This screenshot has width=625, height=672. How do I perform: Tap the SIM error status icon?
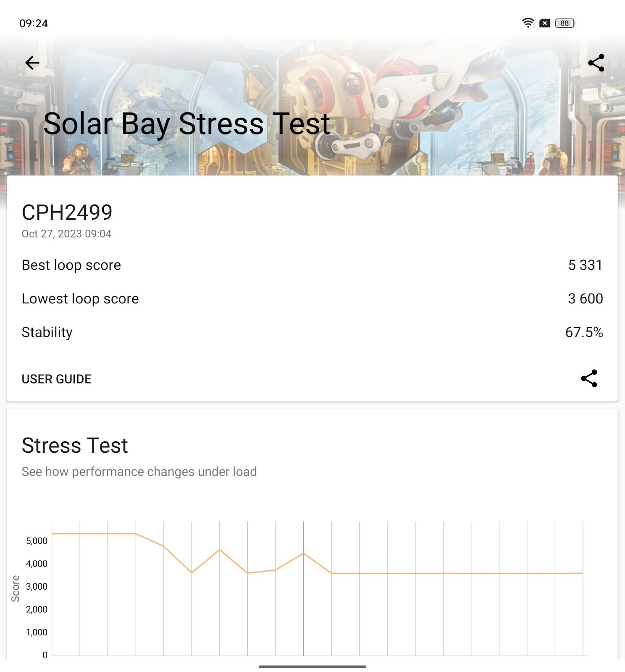point(545,23)
